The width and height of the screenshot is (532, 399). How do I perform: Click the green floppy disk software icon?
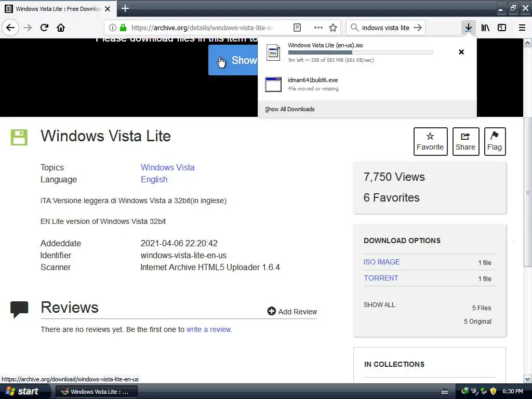pyautogui.click(x=19, y=137)
